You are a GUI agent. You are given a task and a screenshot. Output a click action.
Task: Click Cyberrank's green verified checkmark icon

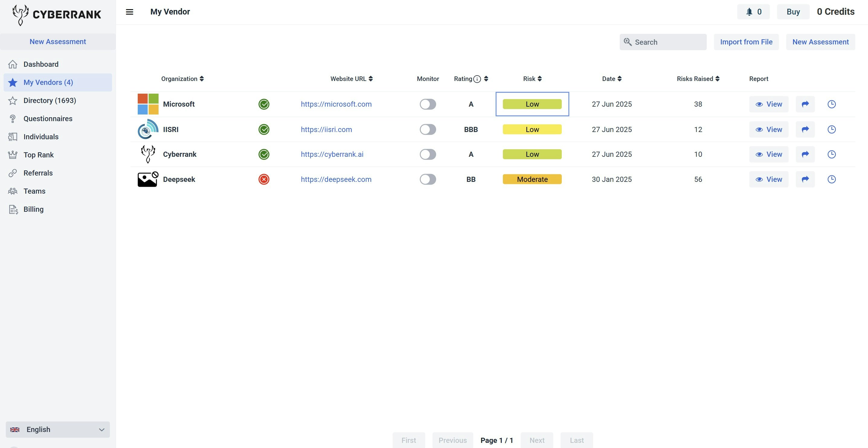tap(264, 154)
